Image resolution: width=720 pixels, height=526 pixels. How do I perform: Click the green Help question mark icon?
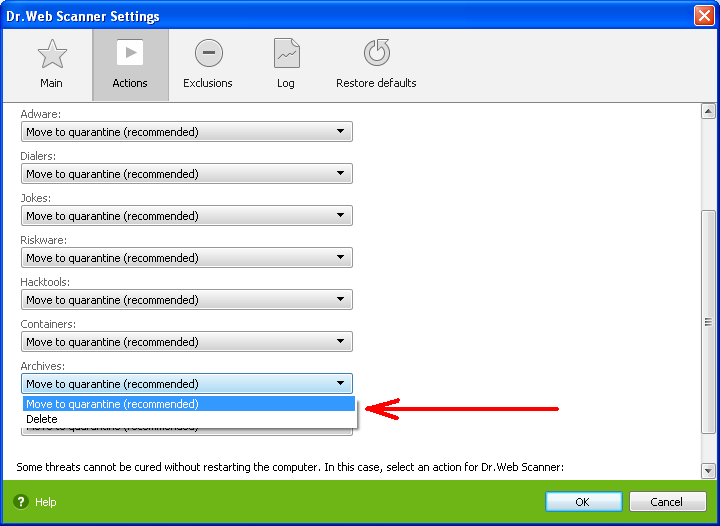(21, 502)
